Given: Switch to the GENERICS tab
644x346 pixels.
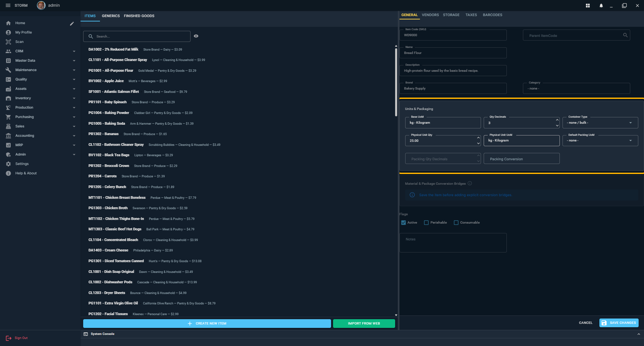Looking at the screenshot, I should pyautogui.click(x=111, y=16).
